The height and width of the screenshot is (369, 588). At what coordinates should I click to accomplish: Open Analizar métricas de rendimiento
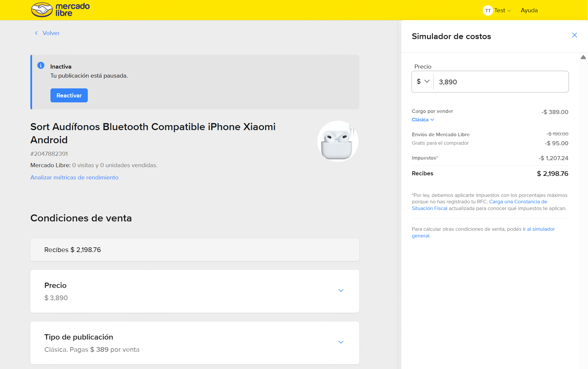[74, 177]
